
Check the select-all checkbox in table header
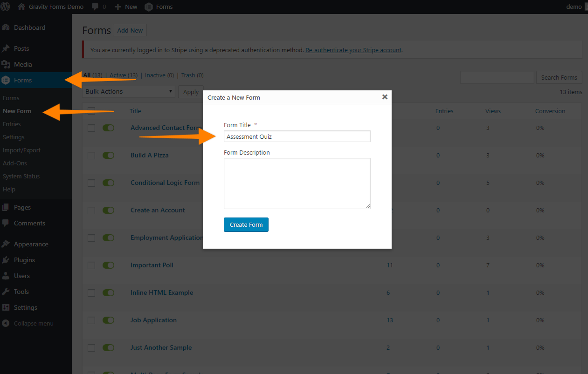point(91,111)
